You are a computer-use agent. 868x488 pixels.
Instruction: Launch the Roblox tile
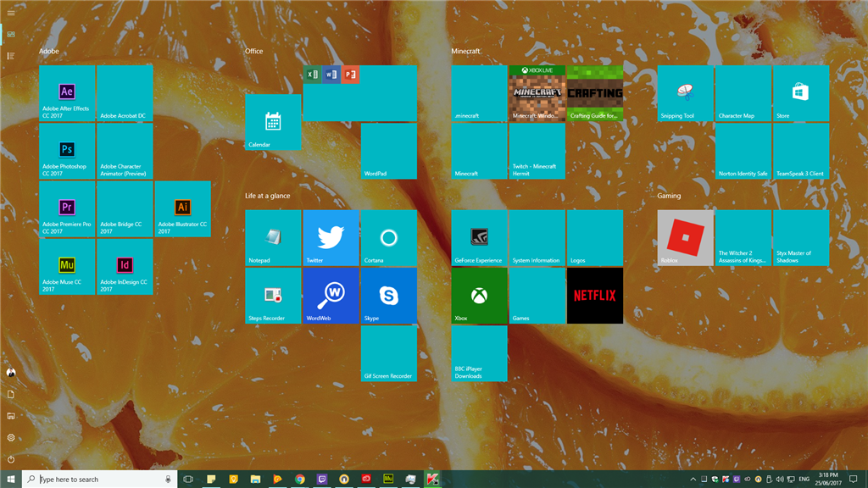click(x=685, y=238)
